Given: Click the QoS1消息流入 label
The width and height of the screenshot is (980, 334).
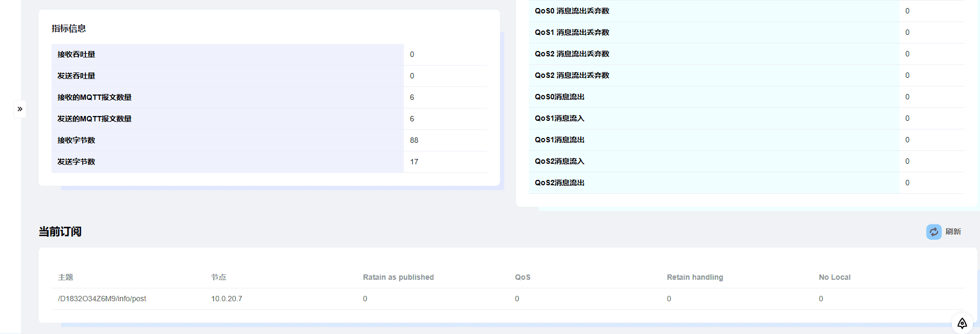Looking at the screenshot, I should coord(560,118).
